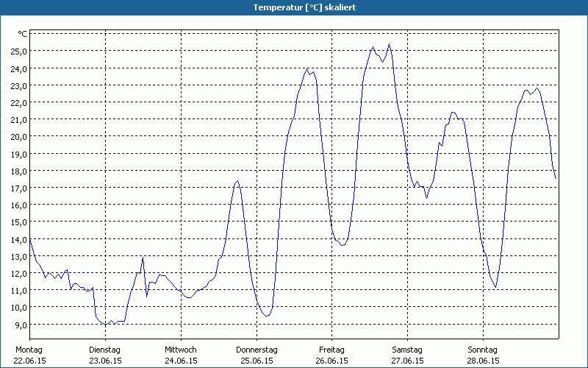Click the 22.06.15 date label

pyautogui.click(x=29, y=361)
